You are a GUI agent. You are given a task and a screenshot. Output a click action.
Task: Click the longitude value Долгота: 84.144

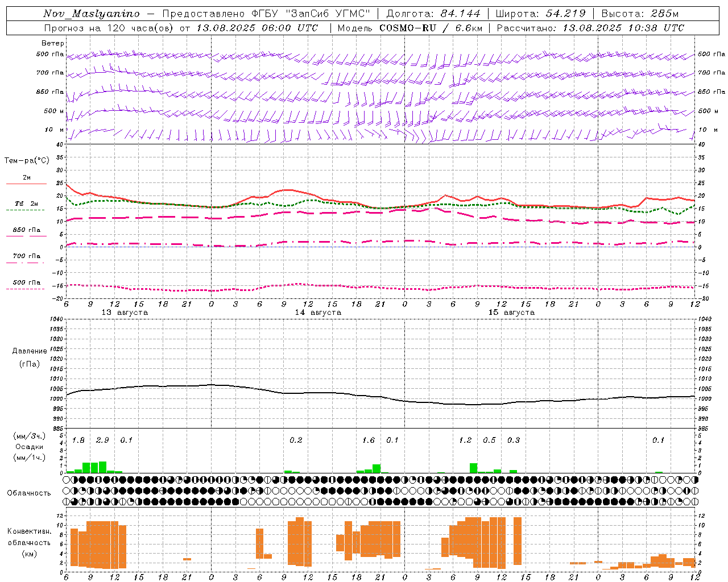coord(433,14)
